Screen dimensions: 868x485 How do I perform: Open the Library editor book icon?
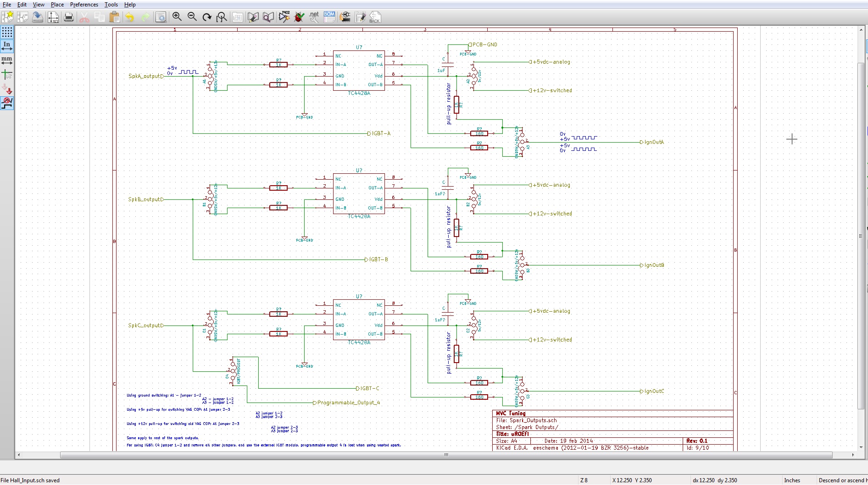point(253,17)
